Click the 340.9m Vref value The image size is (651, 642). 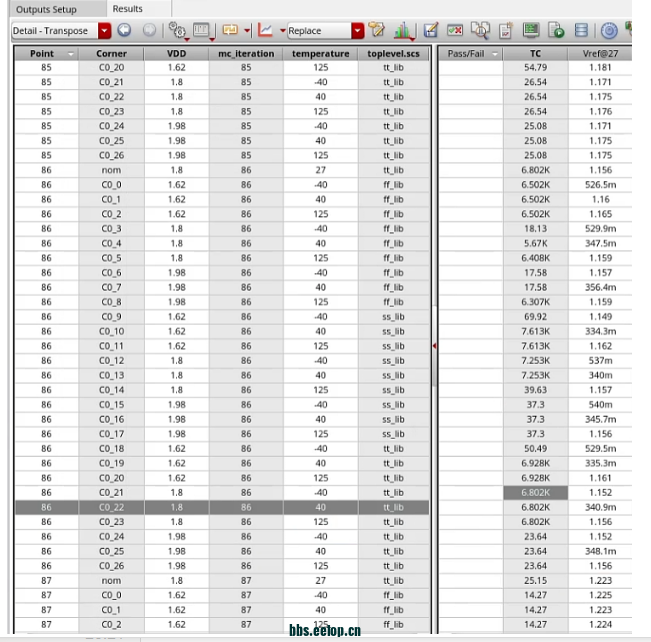[x=600, y=507]
